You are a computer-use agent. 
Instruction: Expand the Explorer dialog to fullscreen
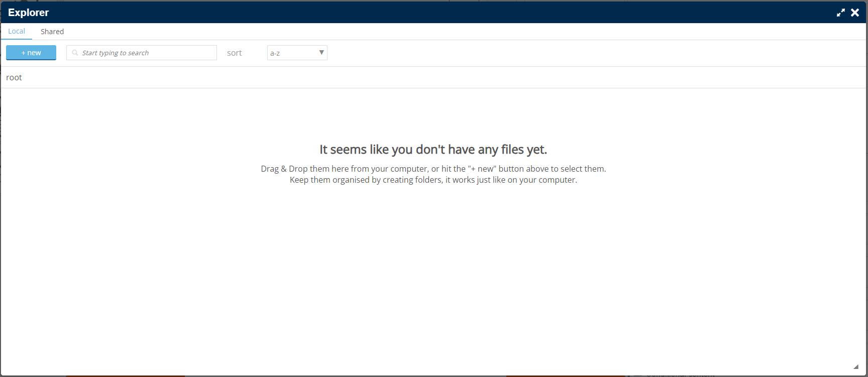(840, 13)
